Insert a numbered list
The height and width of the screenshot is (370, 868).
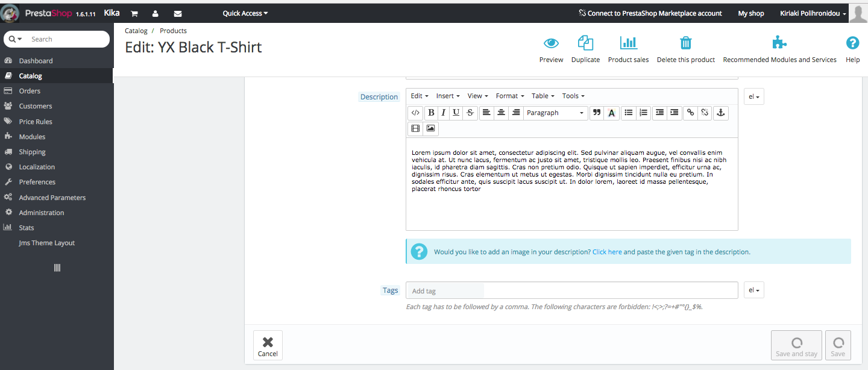tap(643, 113)
